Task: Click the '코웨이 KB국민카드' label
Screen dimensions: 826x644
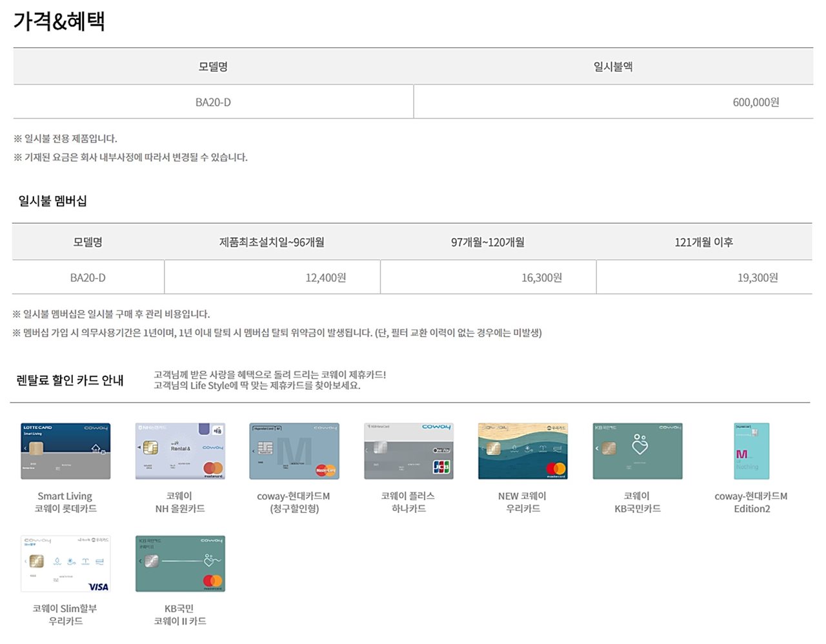Action: [638, 502]
